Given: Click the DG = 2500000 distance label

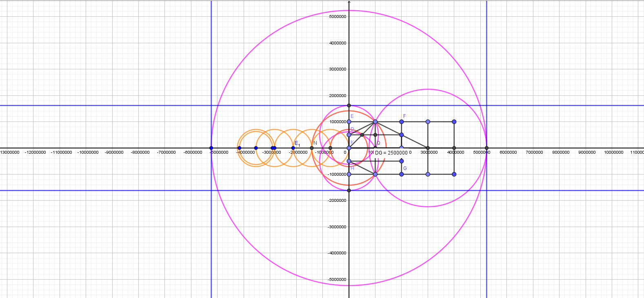Looking at the screenshot, I should (391, 153).
